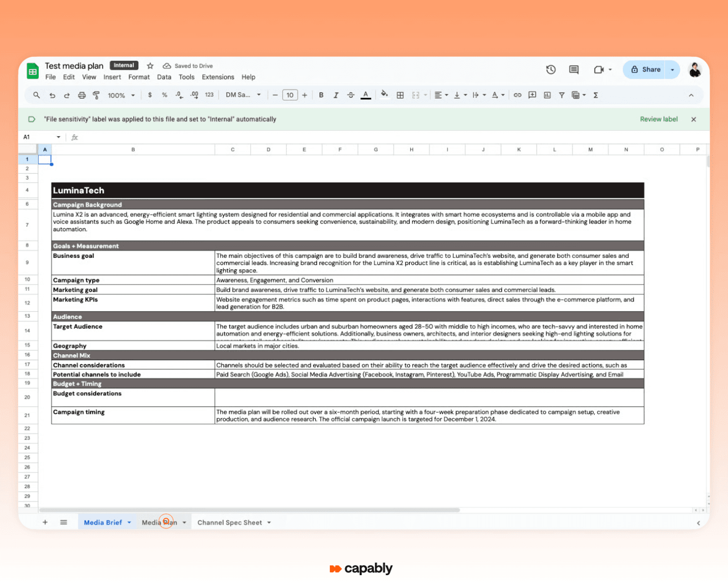Toggle italic formatting
Viewport: 728px width, 586px height.
(336, 95)
